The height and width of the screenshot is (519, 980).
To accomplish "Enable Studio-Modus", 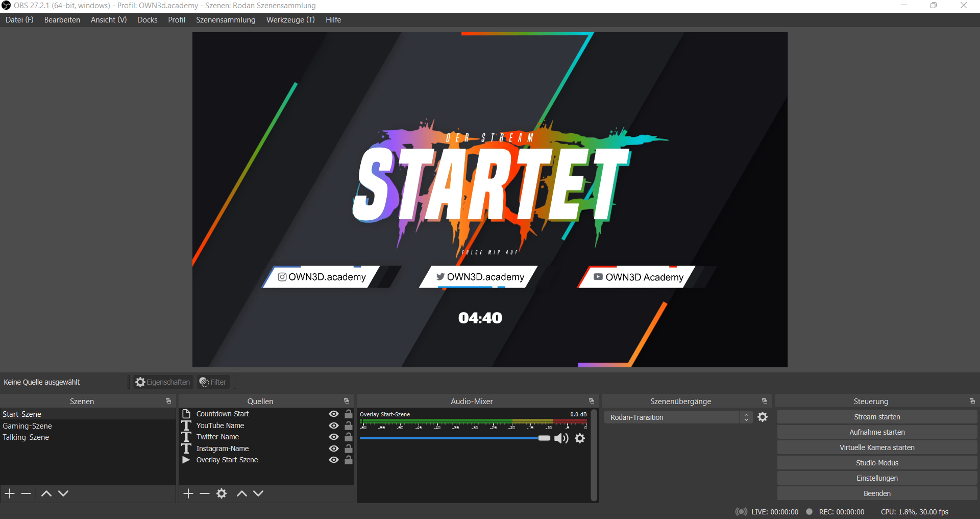I will coord(877,462).
